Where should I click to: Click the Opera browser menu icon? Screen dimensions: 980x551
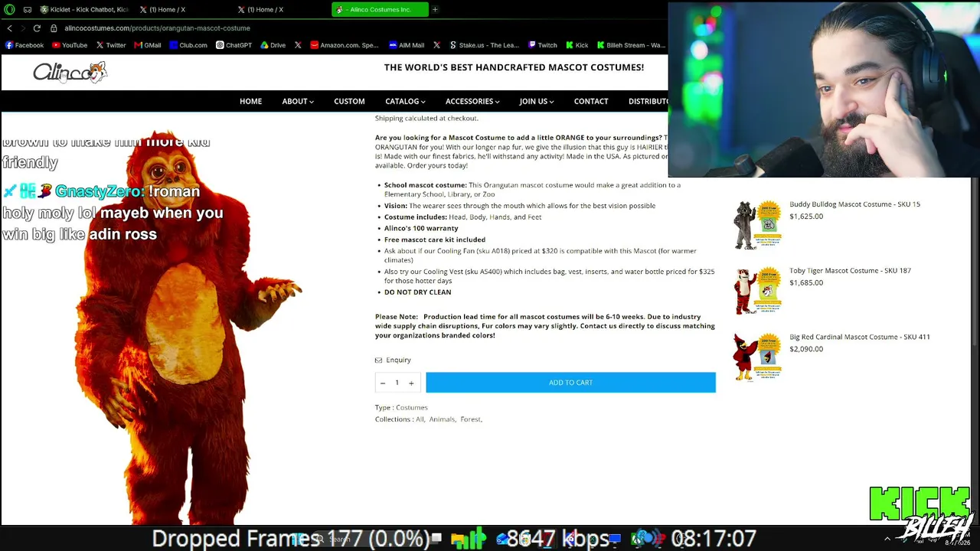point(9,9)
